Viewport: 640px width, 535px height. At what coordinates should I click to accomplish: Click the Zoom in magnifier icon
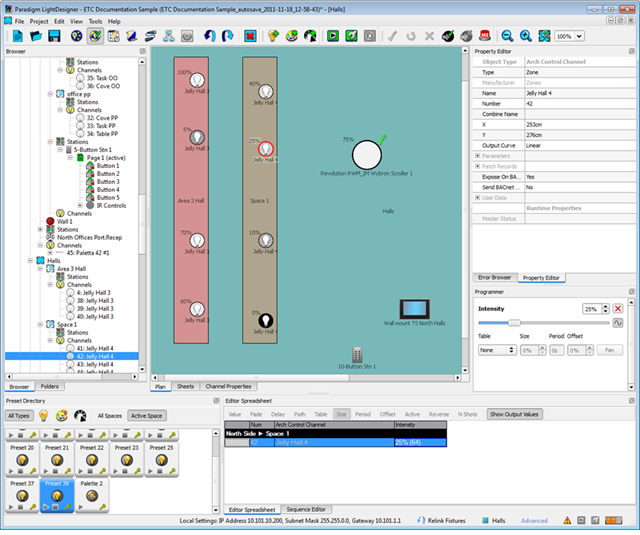tap(526, 36)
